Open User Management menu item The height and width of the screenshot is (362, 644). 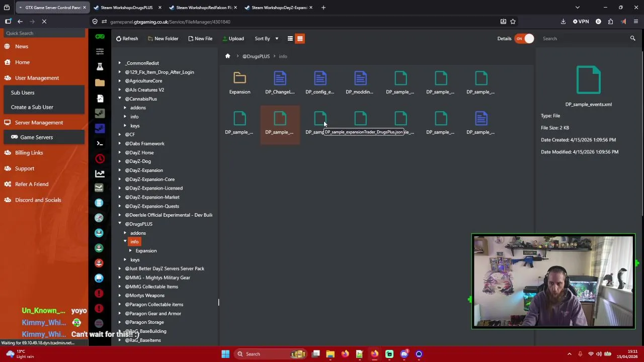tap(37, 78)
